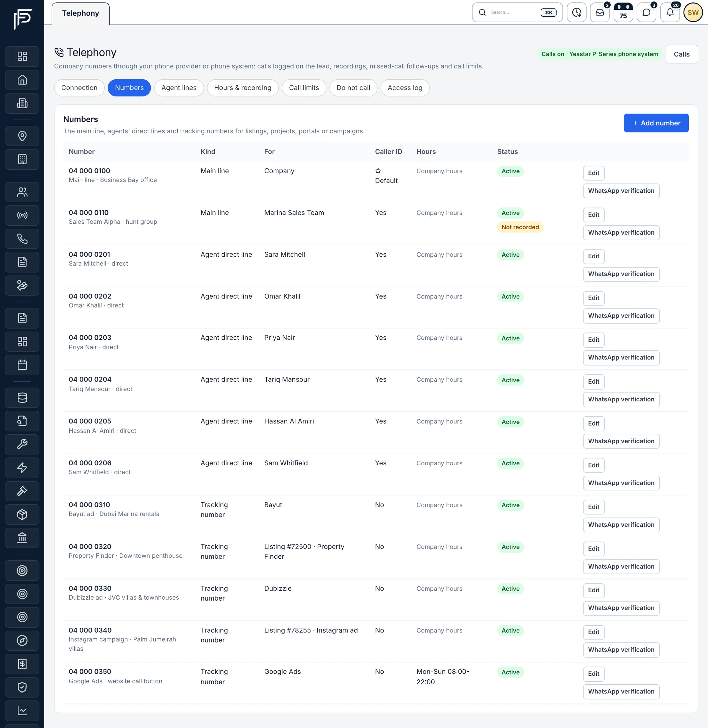Click the inbox tray icon in header
Viewport: 708px width, 728px height.
600,13
